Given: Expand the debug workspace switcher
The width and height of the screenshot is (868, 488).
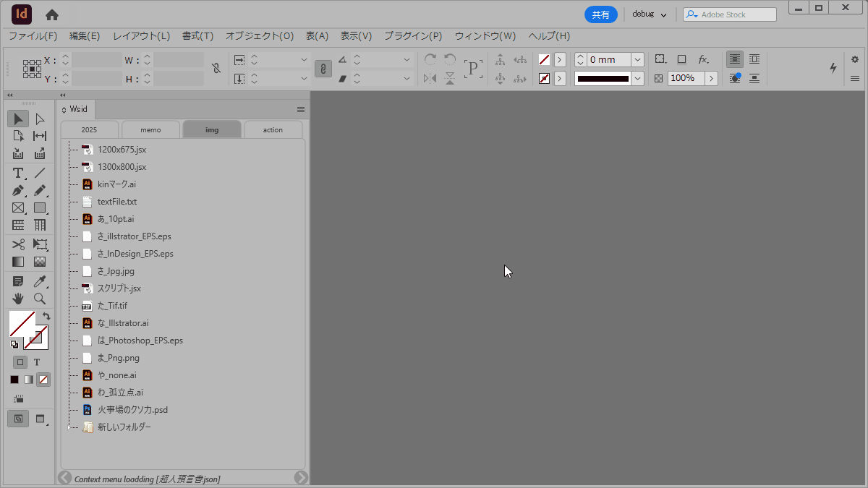Looking at the screenshot, I should click(x=649, y=14).
